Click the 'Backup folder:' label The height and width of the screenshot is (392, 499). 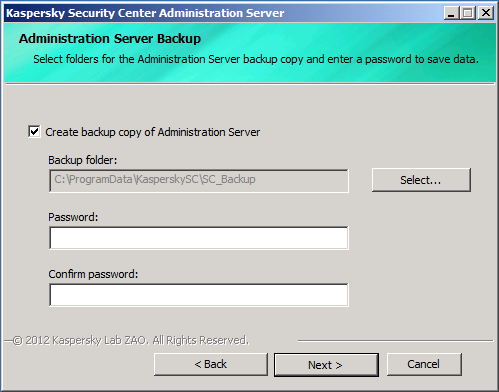(83, 160)
